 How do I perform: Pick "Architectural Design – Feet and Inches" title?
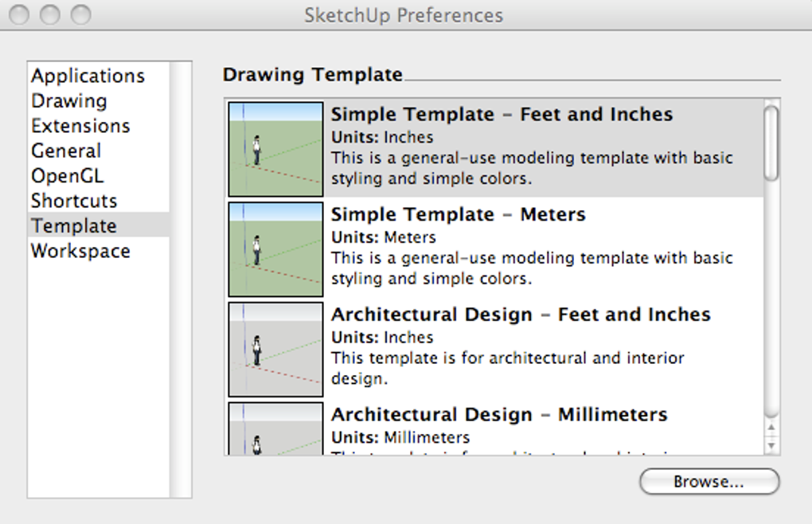[x=521, y=315]
